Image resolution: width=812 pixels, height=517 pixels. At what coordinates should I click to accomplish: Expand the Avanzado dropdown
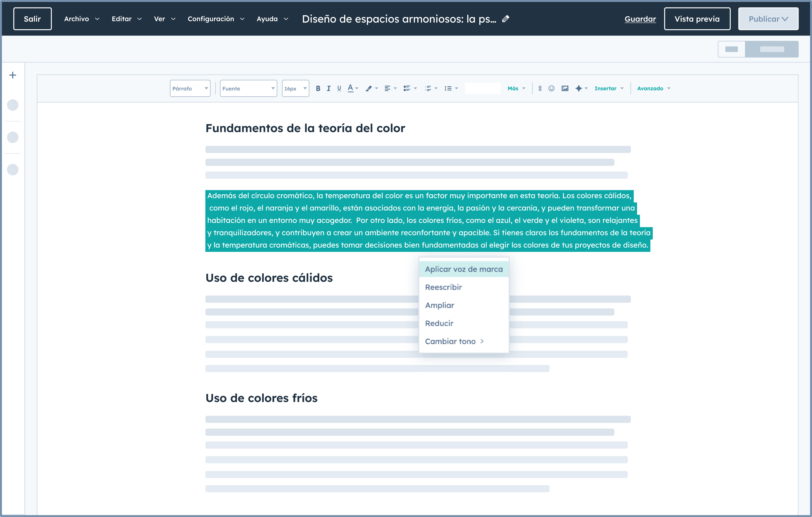click(654, 88)
